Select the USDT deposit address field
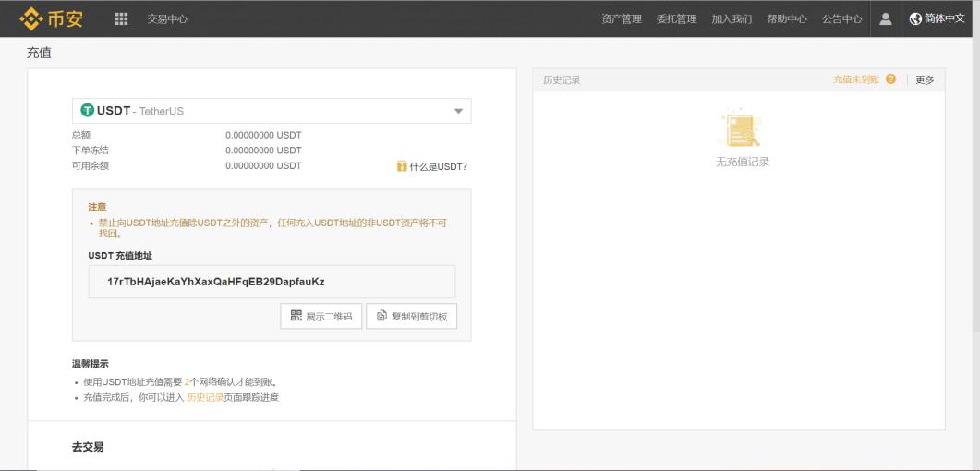The width and height of the screenshot is (980, 471). click(x=272, y=282)
